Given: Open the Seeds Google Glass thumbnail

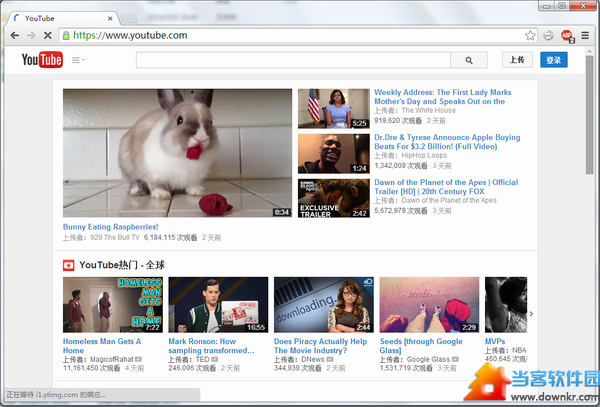Looking at the screenshot, I should [429, 305].
